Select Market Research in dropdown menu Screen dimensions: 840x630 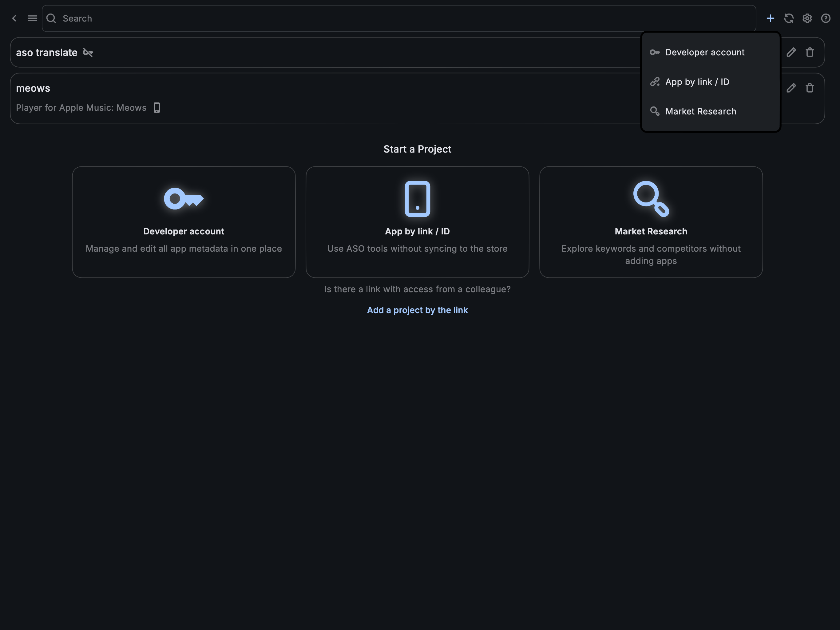(x=700, y=111)
